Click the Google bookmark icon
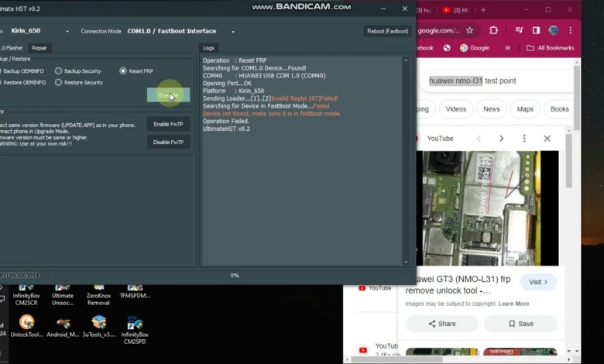Screen dimensions: 604x364 464,48
